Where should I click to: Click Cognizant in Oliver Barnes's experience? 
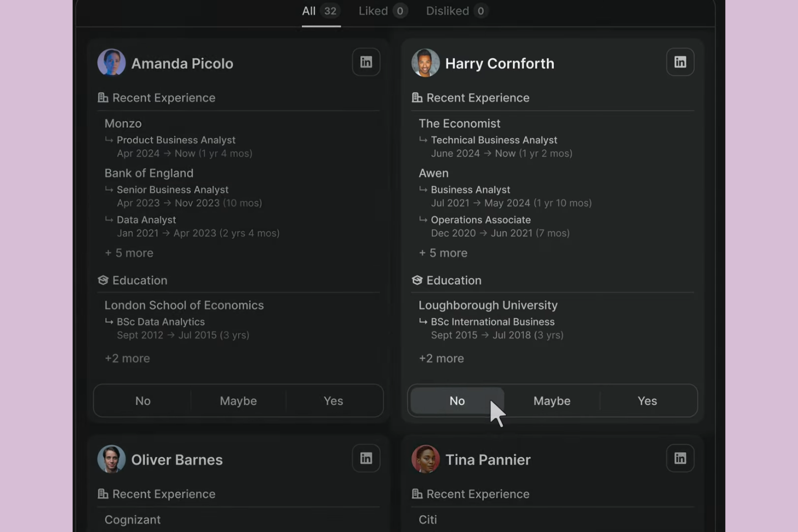click(133, 520)
